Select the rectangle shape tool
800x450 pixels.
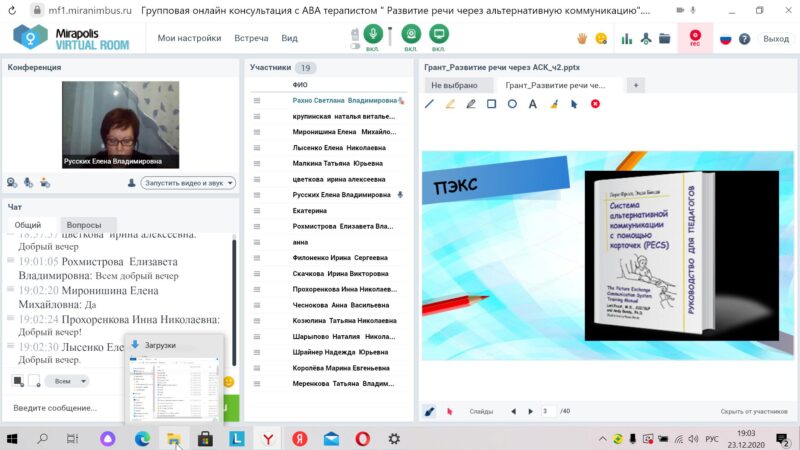tap(491, 104)
